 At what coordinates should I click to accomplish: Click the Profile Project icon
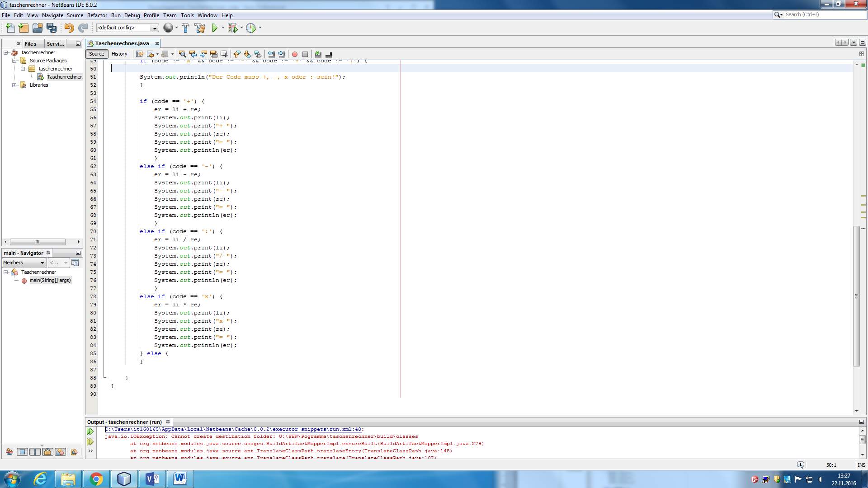[251, 28]
